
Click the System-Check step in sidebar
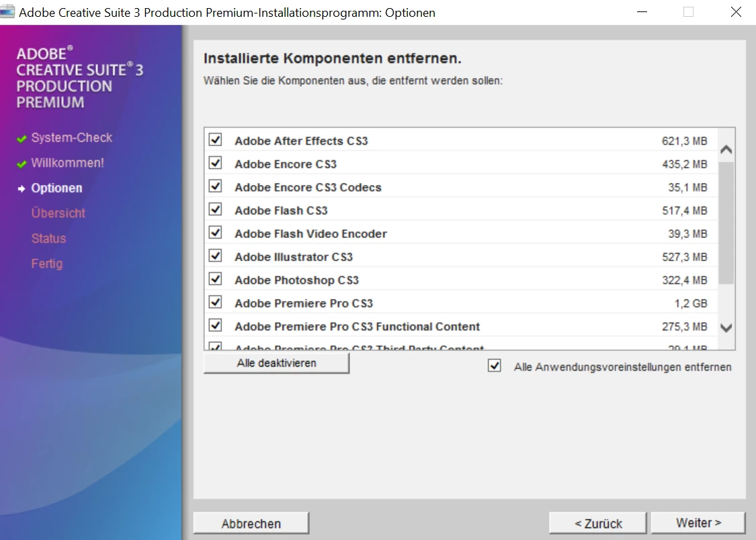pos(72,138)
